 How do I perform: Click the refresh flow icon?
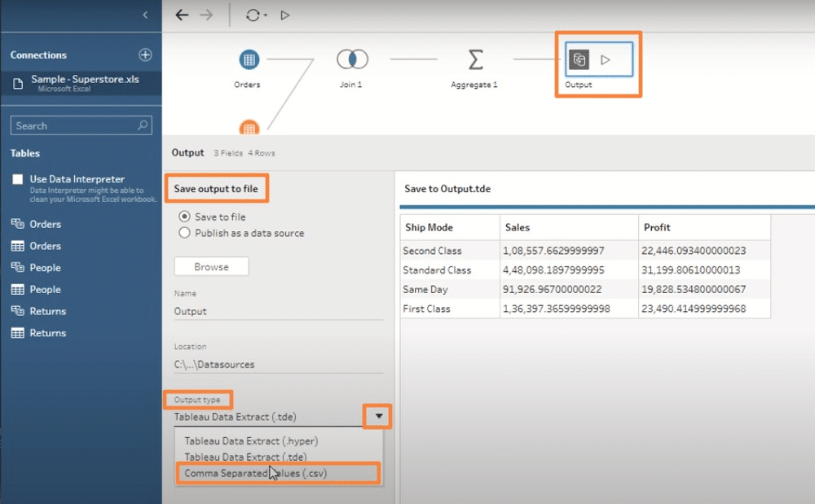coord(253,15)
